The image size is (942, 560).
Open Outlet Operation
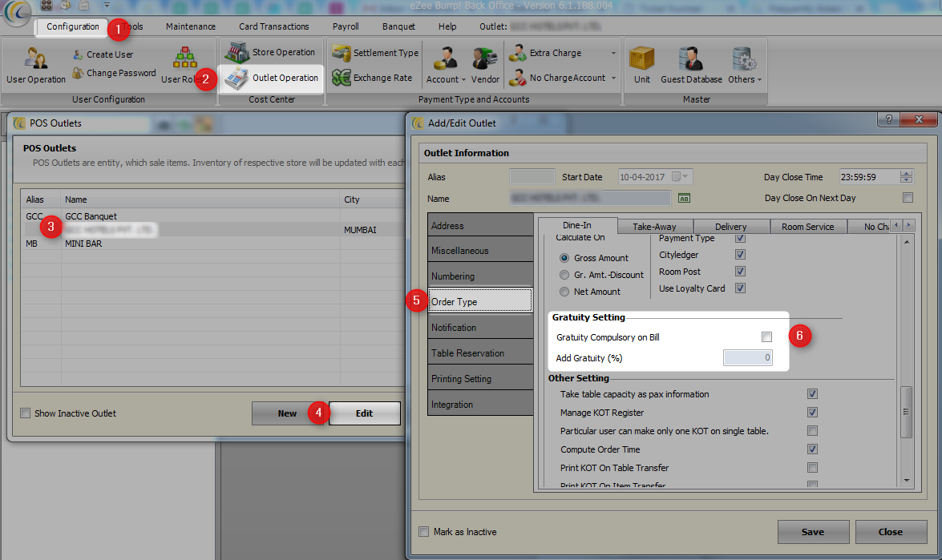coord(272,78)
